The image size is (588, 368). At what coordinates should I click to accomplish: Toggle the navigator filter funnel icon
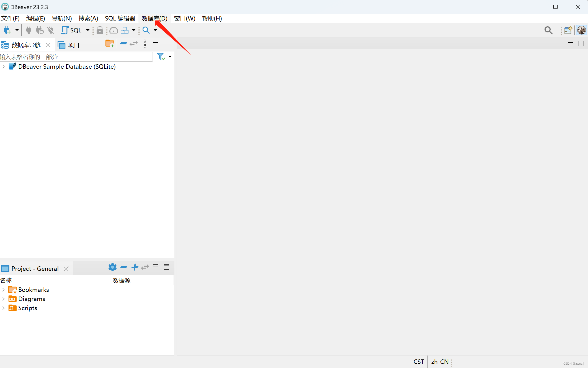(x=161, y=56)
